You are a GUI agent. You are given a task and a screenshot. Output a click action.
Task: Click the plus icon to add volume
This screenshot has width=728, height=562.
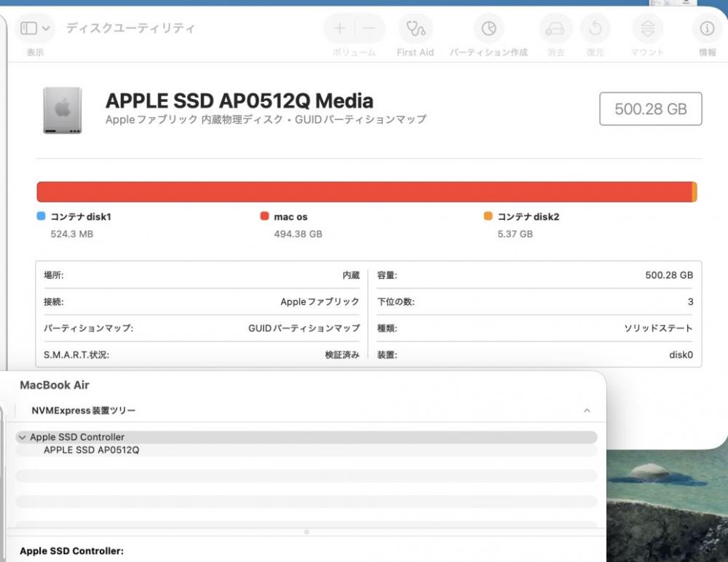click(340, 28)
